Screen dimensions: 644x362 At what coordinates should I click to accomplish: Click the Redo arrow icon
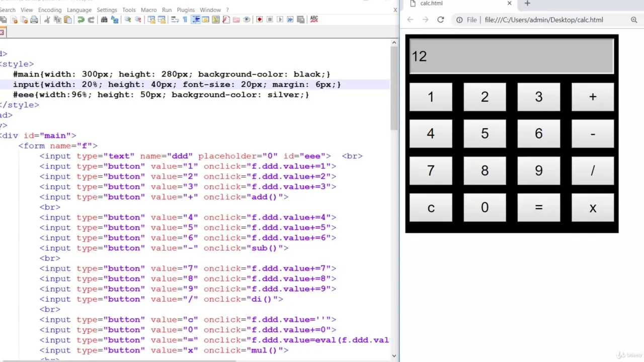pyautogui.click(x=91, y=20)
